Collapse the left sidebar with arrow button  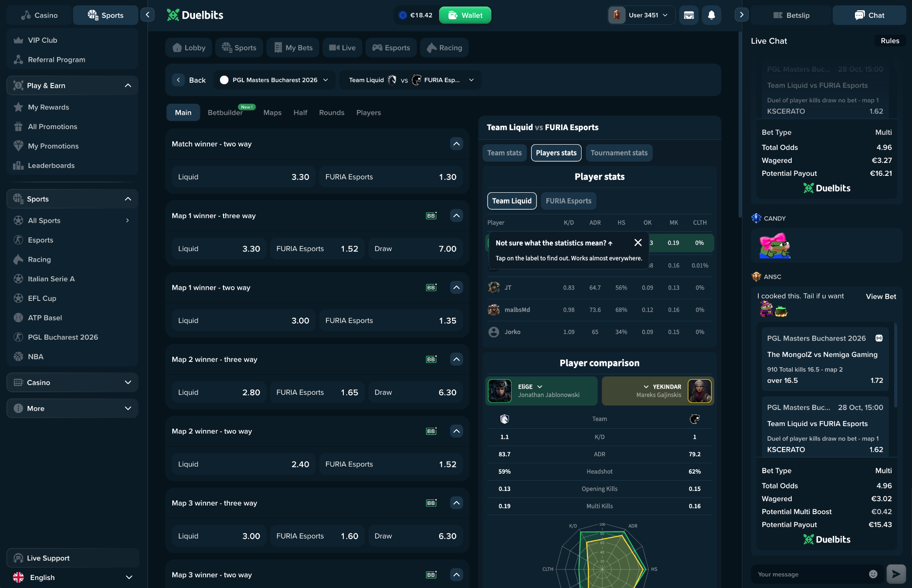147,15
